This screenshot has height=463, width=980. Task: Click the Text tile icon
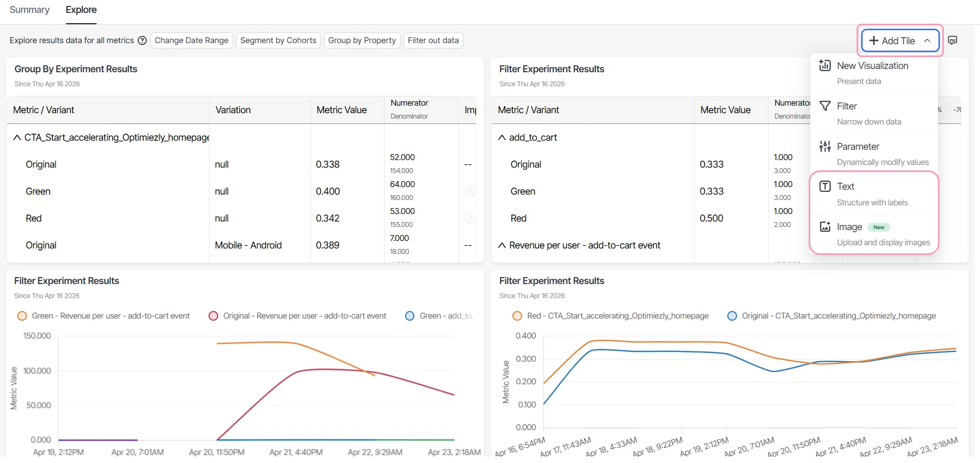(x=825, y=186)
